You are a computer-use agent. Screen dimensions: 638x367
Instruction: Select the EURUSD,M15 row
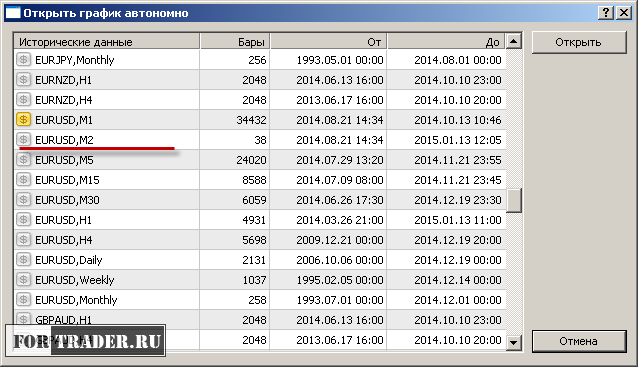(260, 179)
